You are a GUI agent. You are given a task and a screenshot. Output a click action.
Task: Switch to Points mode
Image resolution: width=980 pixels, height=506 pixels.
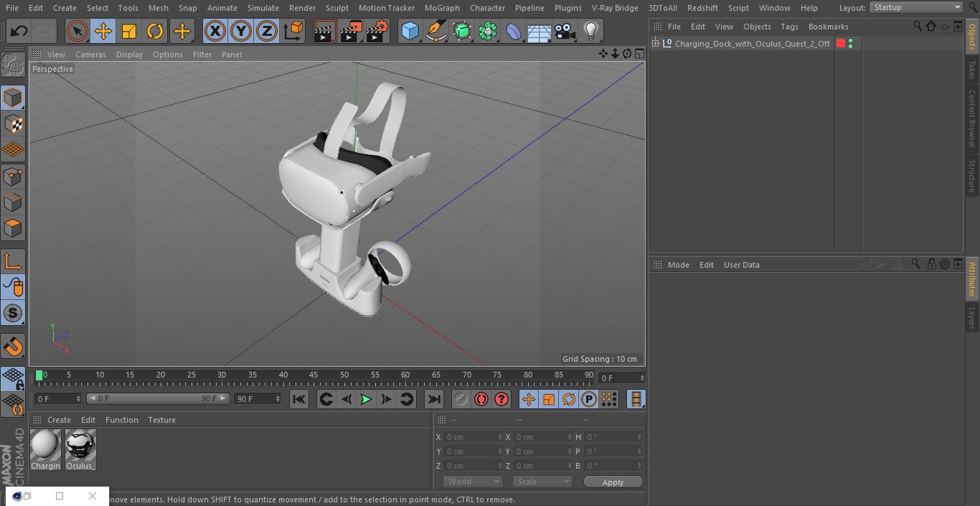(x=13, y=176)
